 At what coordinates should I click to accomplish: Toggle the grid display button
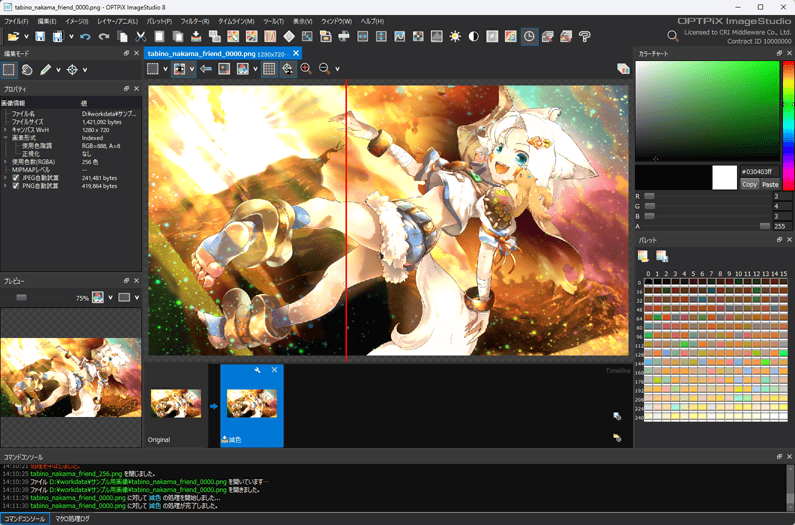tap(269, 69)
